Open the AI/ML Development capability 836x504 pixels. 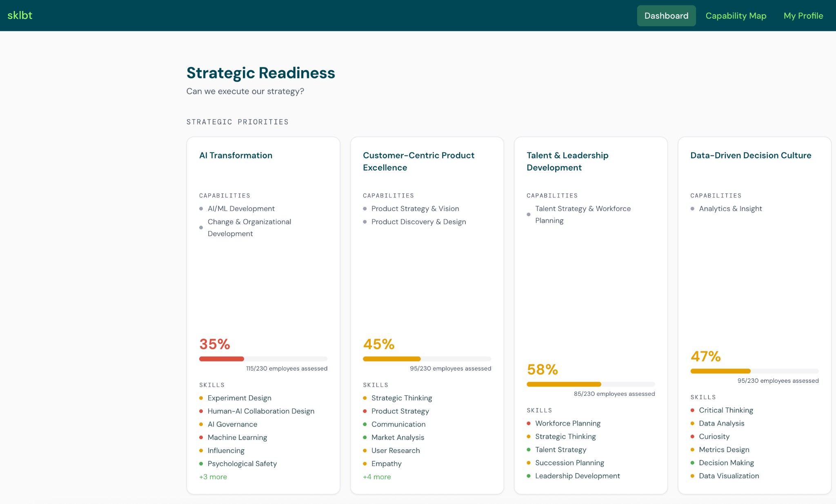(x=241, y=209)
